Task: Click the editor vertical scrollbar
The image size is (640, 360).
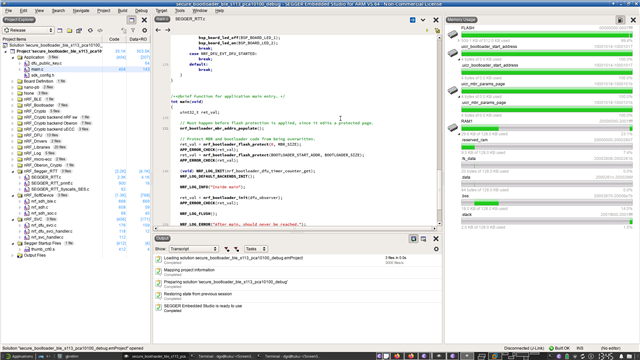Action: point(440,130)
